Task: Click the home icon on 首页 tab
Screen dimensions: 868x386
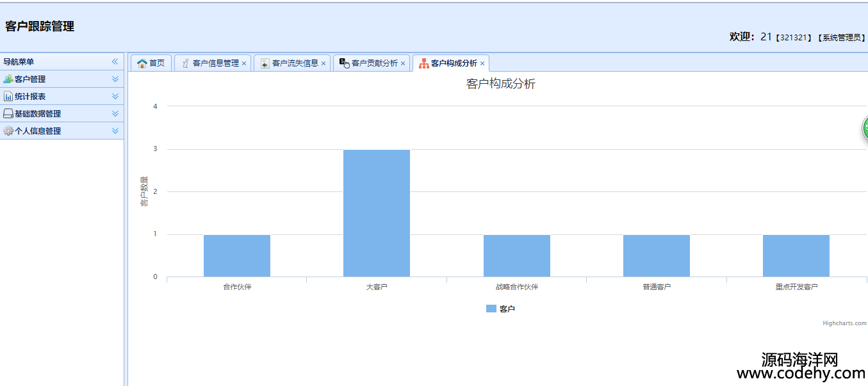Action: [142, 63]
